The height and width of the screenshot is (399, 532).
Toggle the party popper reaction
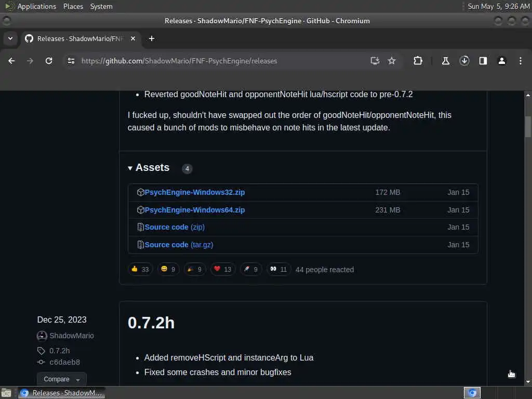click(x=195, y=270)
